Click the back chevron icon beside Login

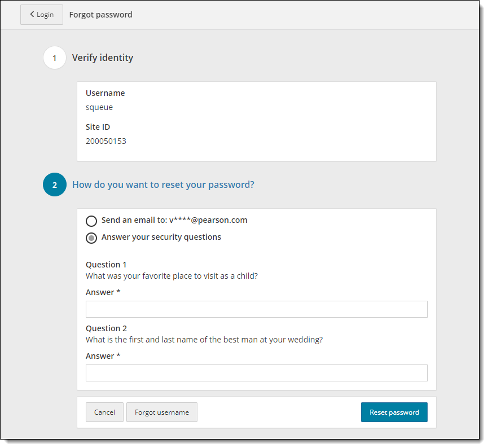coord(32,15)
